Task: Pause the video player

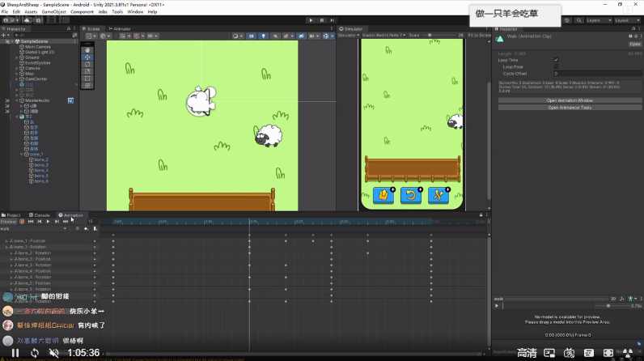Action: (x=15, y=353)
